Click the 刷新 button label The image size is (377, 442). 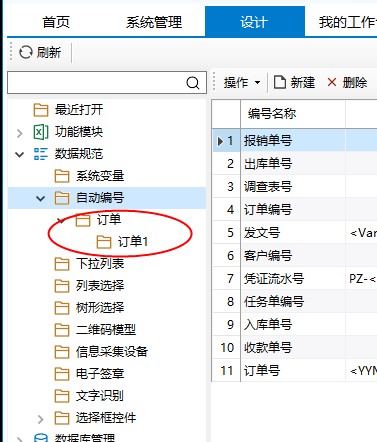[49, 52]
